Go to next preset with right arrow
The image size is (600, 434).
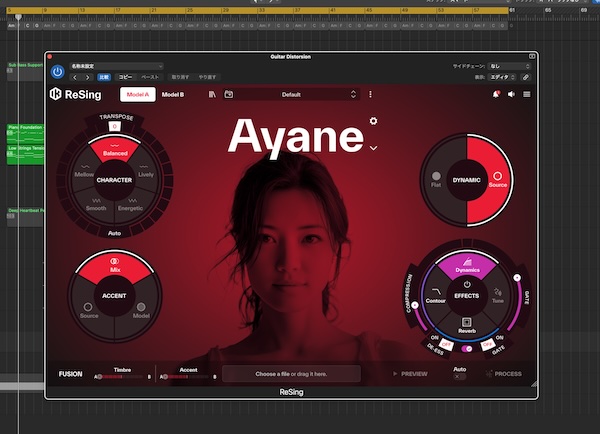88,77
